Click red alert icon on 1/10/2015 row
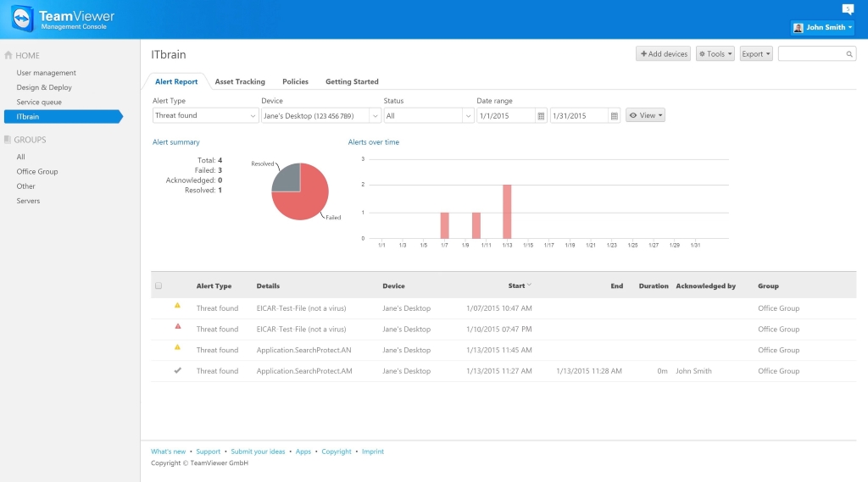Image resolution: width=868 pixels, height=482 pixels. 178,326
